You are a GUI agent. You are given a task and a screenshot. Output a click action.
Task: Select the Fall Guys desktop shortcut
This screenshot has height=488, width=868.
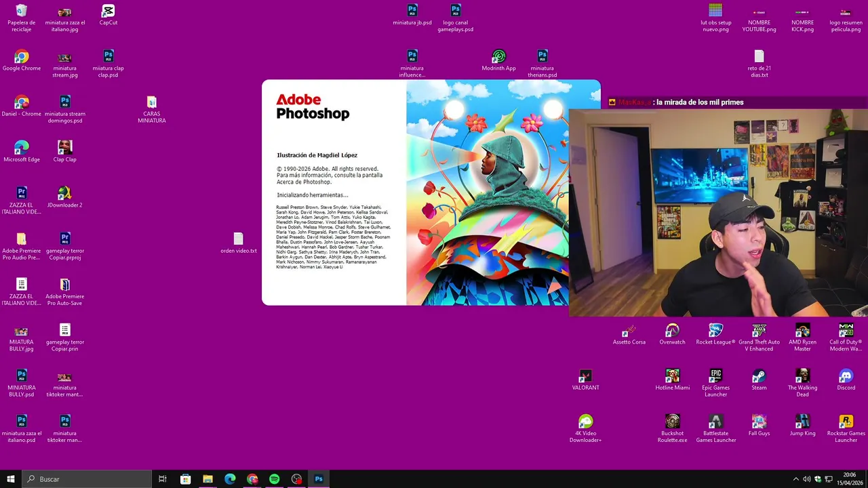pyautogui.click(x=759, y=426)
